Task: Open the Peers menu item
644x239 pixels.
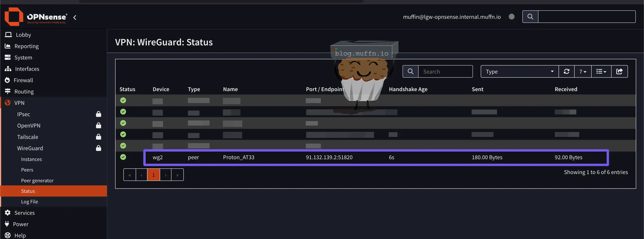Action: [27, 170]
